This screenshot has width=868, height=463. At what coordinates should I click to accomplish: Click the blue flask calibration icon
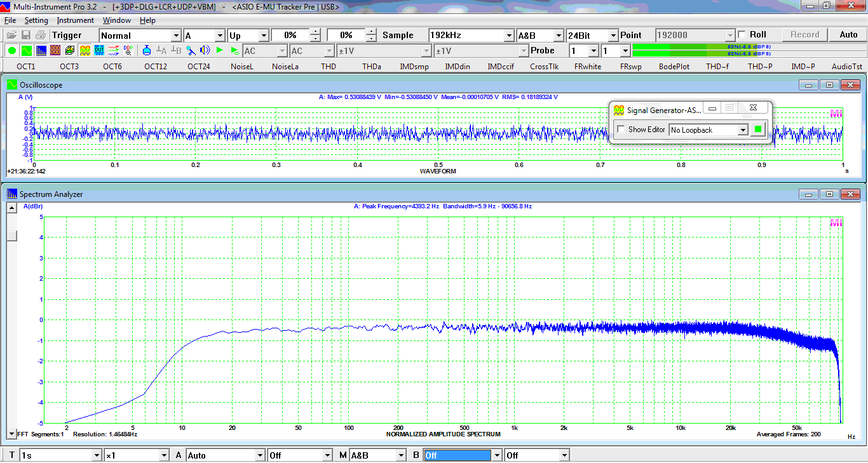pyautogui.click(x=147, y=50)
